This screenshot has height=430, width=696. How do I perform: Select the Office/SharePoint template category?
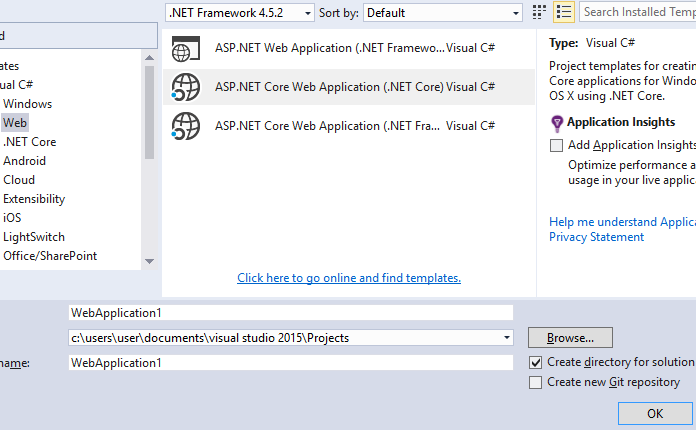click(x=50, y=256)
